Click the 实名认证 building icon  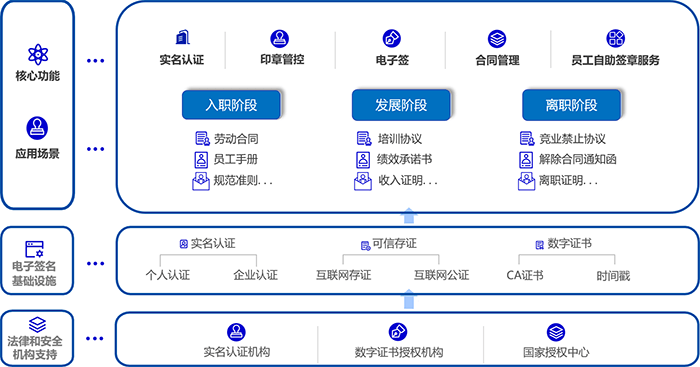coord(183,38)
